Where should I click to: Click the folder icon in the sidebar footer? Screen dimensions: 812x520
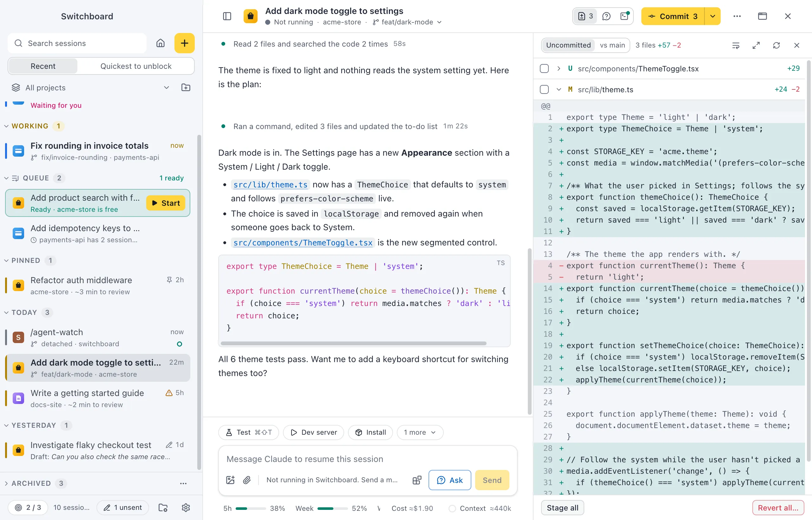(163, 507)
